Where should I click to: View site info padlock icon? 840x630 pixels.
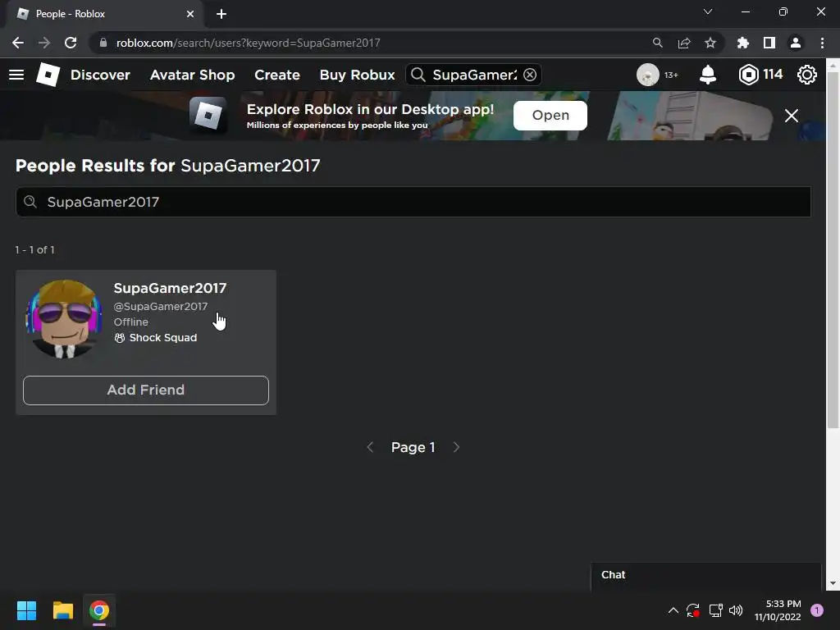(103, 43)
